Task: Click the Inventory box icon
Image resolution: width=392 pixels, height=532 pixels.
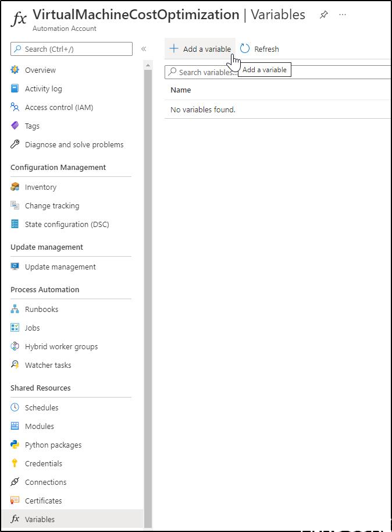Action: point(15,187)
